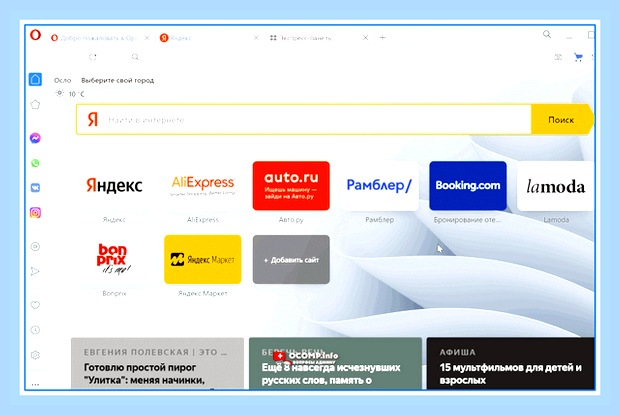Take a snapshot with the camera icon
Screen dimensions: 620x415
pyautogui.click(x=558, y=57)
